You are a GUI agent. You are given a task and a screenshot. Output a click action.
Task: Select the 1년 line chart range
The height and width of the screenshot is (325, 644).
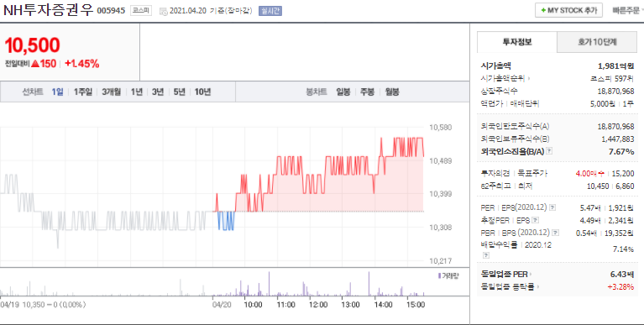click(137, 92)
